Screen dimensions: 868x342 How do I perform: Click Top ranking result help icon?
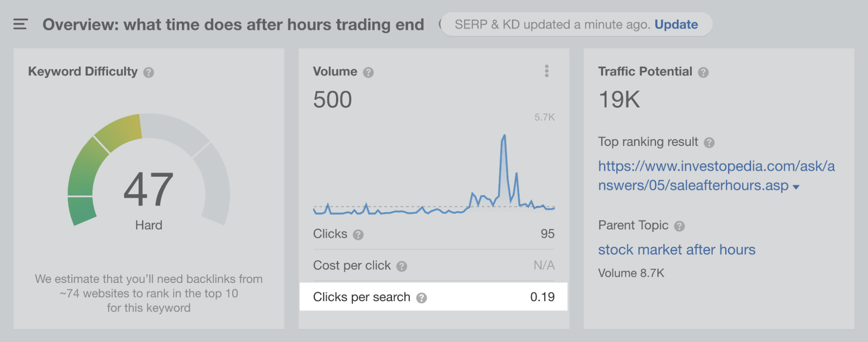pyautogui.click(x=709, y=143)
